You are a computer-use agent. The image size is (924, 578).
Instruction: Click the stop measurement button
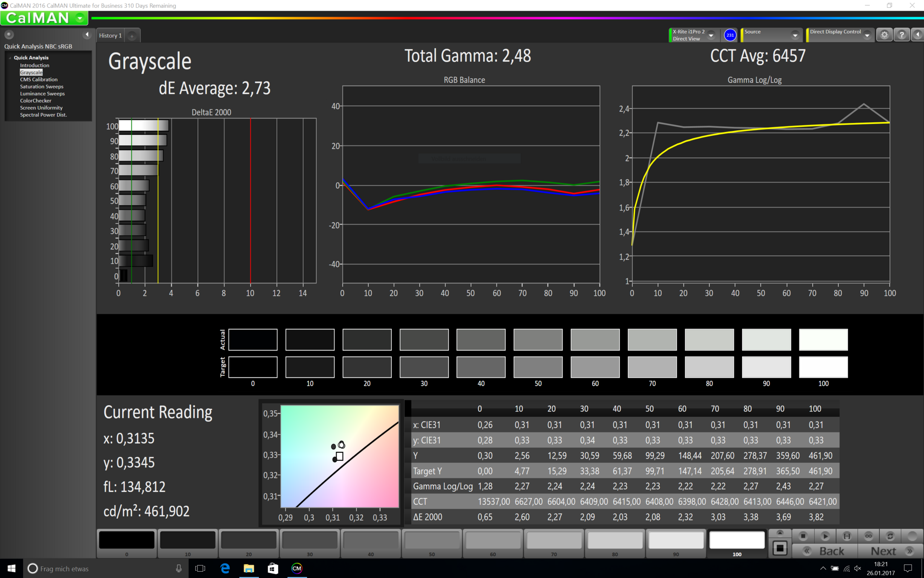(803, 536)
